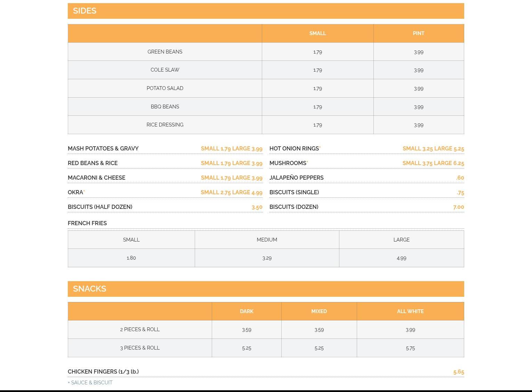Click the GREEN BEANS row label
The image size is (532, 392).
coord(165,52)
